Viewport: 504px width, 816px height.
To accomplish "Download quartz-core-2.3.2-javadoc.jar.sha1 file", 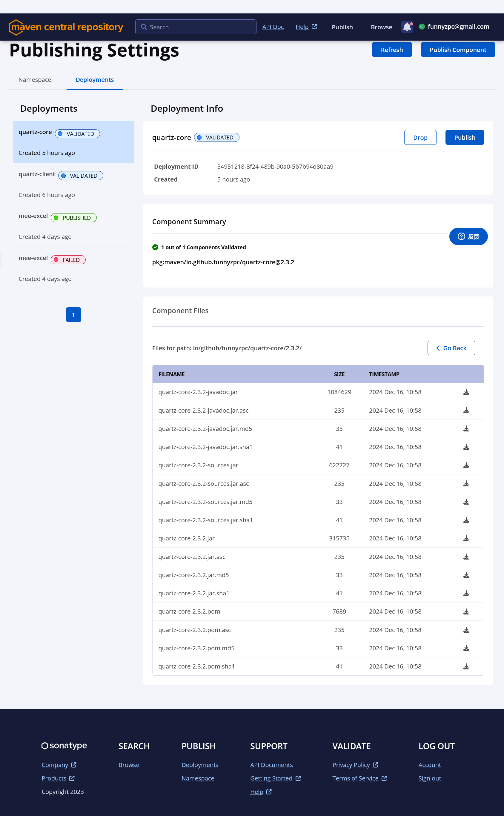I will coord(466,447).
